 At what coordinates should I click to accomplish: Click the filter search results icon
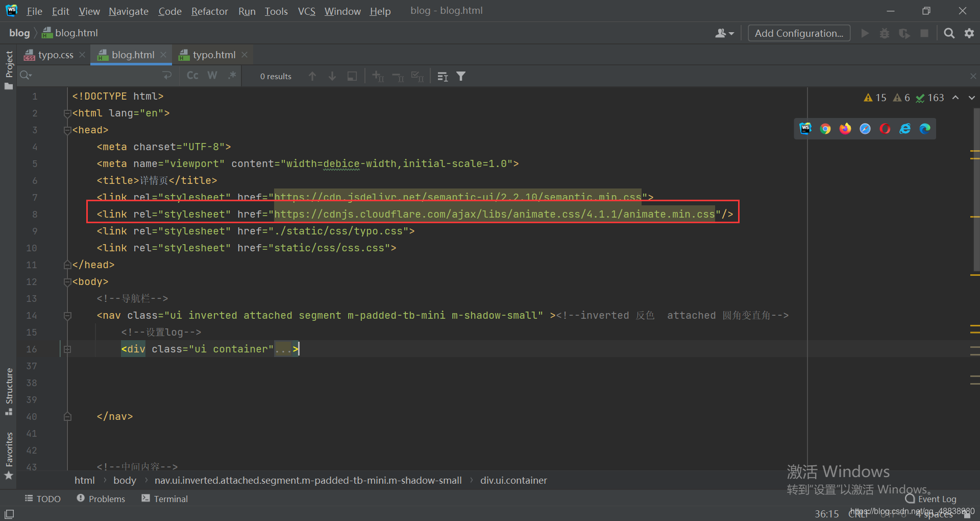pos(461,76)
